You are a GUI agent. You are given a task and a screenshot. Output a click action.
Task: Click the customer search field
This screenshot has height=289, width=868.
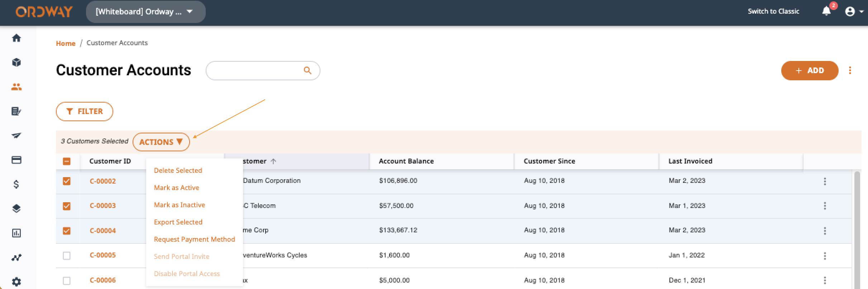[x=263, y=71]
